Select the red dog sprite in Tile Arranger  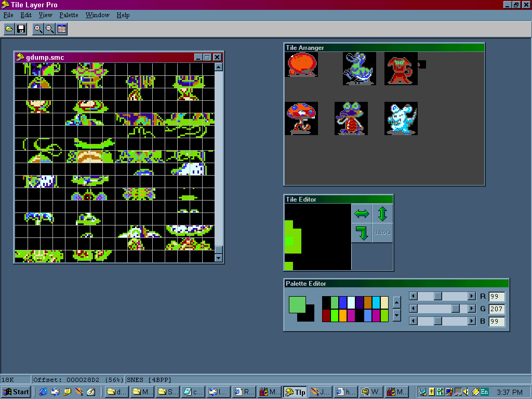tap(401, 69)
